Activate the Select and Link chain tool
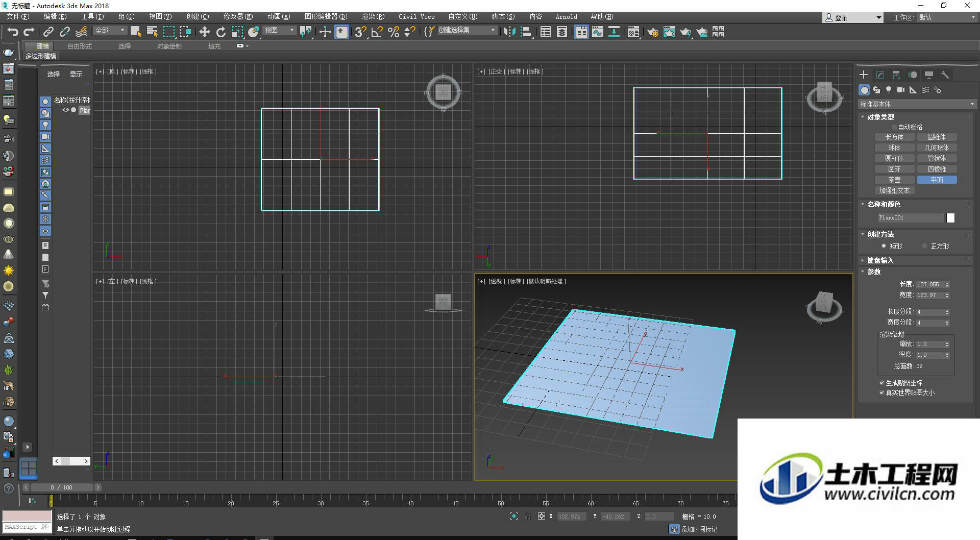The width and height of the screenshot is (980, 540). point(48,32)
